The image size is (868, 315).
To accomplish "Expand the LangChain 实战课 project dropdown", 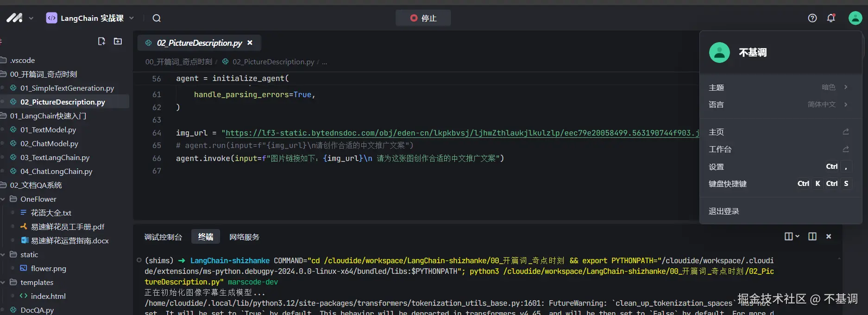I will pyautogui.click(x=132, y=18).
